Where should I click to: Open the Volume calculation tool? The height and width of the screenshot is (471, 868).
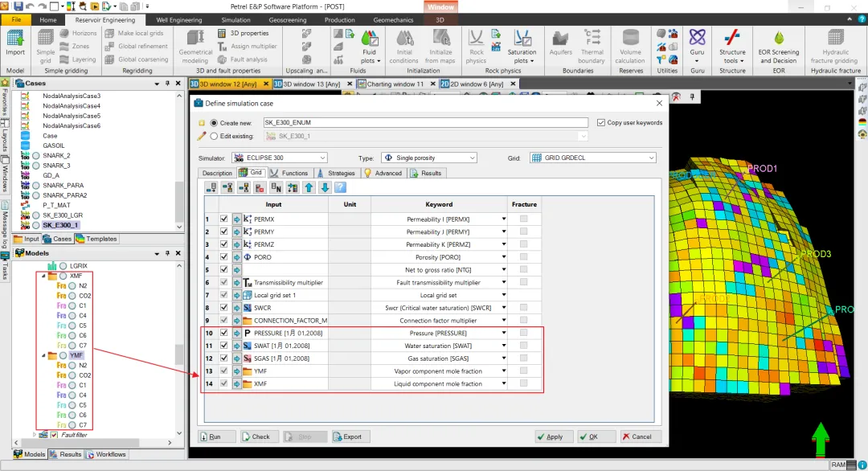pos(630,47)
